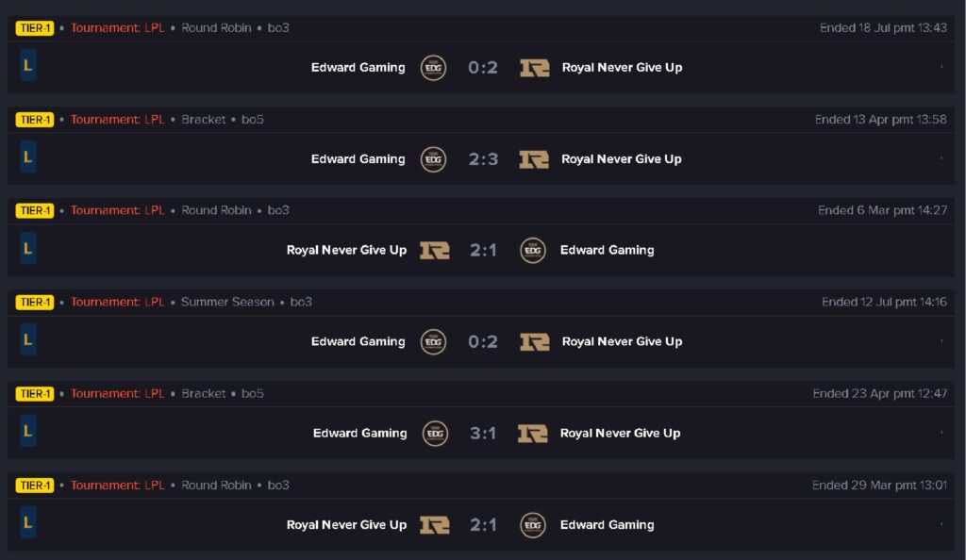Open Tournament: LPL link in Summer Season match
This screenshot has height=560, width=966.
(117, 303)
